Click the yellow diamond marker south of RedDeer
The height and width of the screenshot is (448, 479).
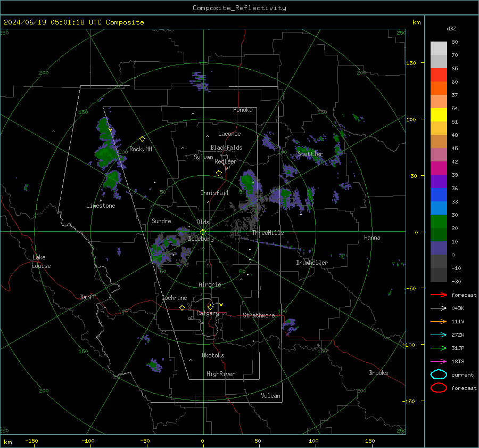[219, 173]
